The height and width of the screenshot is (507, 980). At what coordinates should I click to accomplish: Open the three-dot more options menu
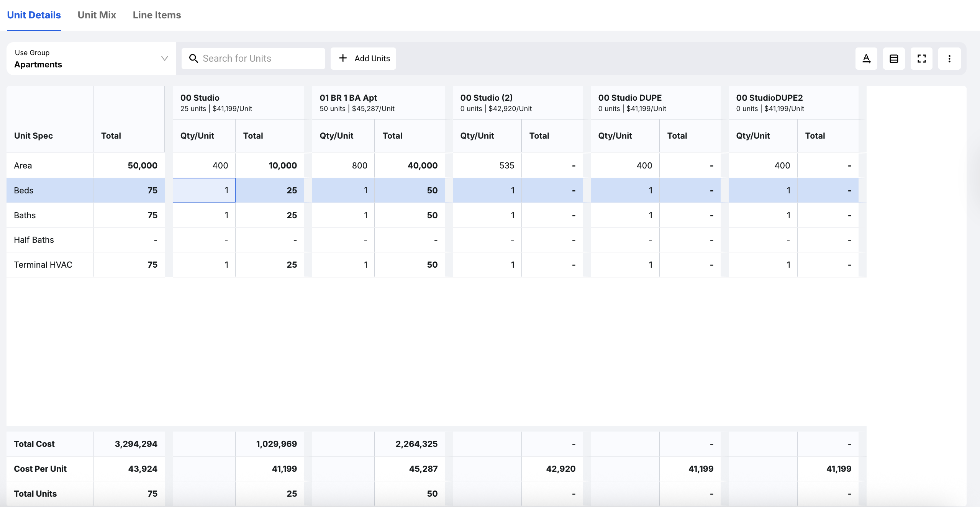pos(949,59)
